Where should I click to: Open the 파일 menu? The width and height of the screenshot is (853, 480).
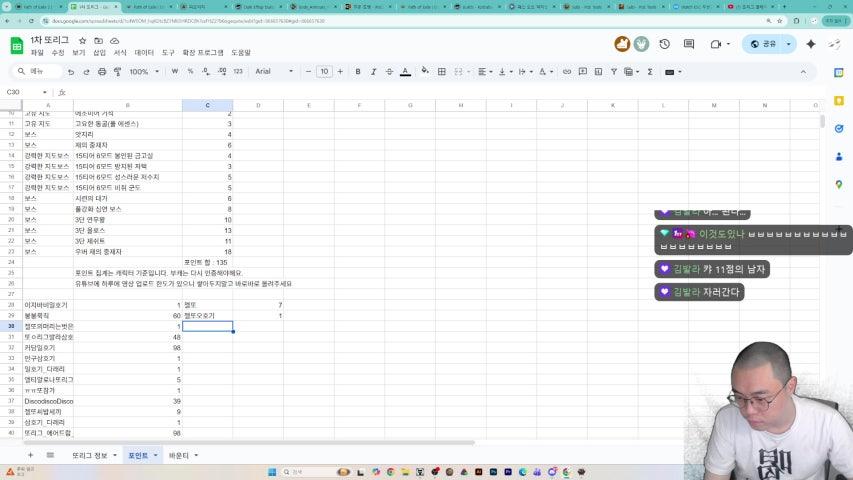tap(37, 53)
